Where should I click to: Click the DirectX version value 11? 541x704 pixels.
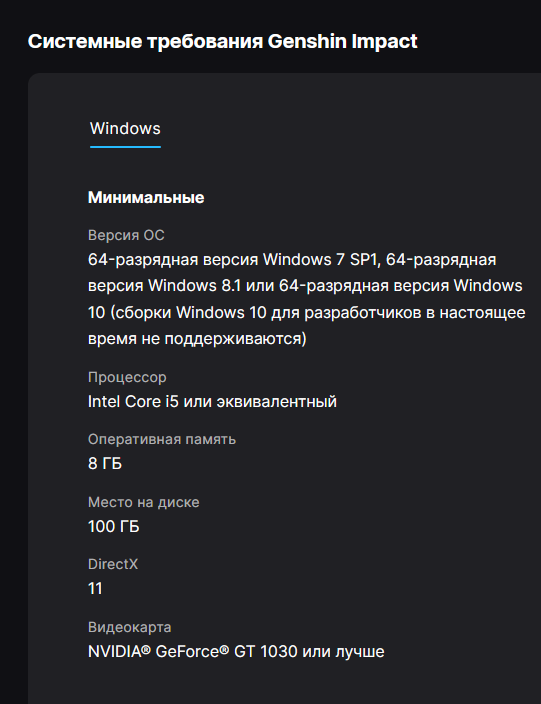tap(95, 588)
